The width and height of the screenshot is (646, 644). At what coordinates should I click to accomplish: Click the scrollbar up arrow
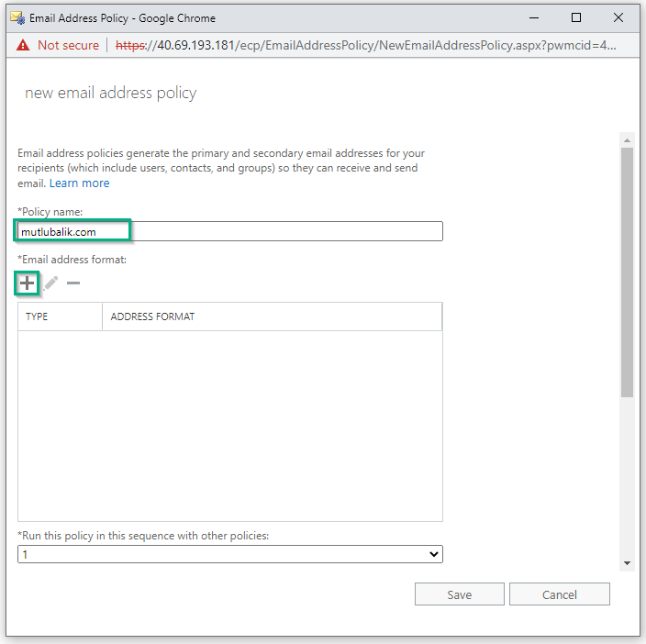627,140
